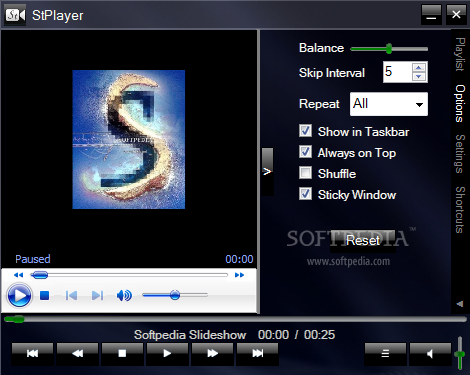Jump to next track on bottom control bar
Viewport: 470px width, 375px height.
[257, 353]
